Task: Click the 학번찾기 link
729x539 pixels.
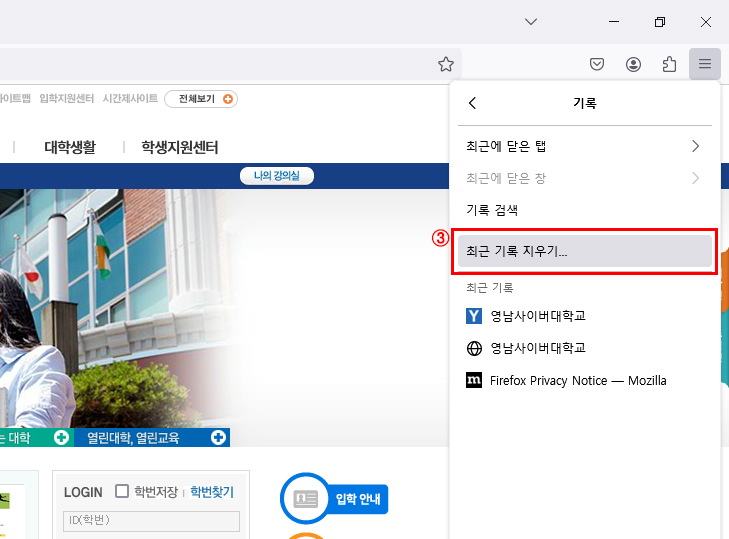Action: [212, 492]
